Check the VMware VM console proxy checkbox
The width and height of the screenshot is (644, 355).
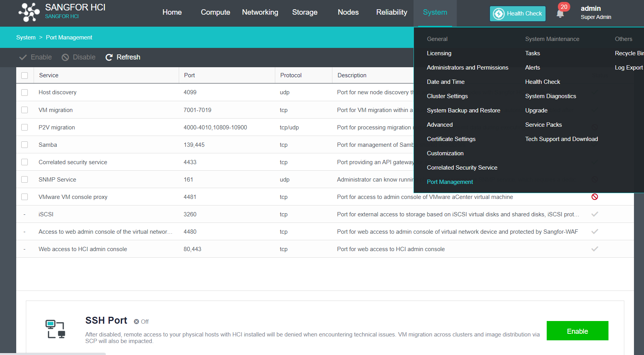pyautogui.click(x=25, y=197)
